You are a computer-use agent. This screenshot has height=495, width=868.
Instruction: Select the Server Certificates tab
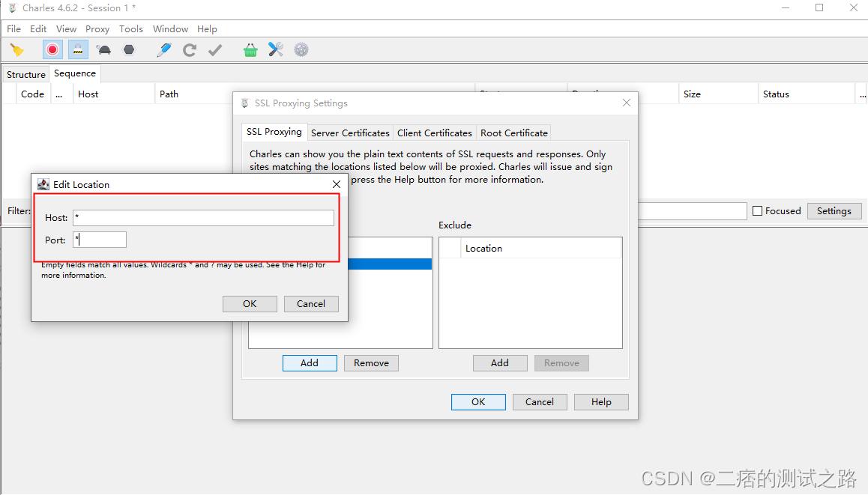coord(350,133)
